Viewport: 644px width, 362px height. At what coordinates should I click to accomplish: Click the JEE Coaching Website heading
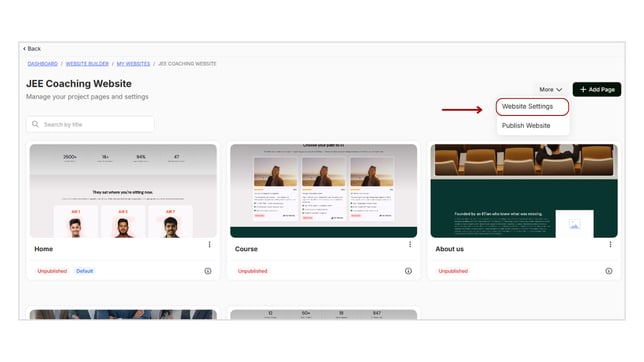click(79, 84)
